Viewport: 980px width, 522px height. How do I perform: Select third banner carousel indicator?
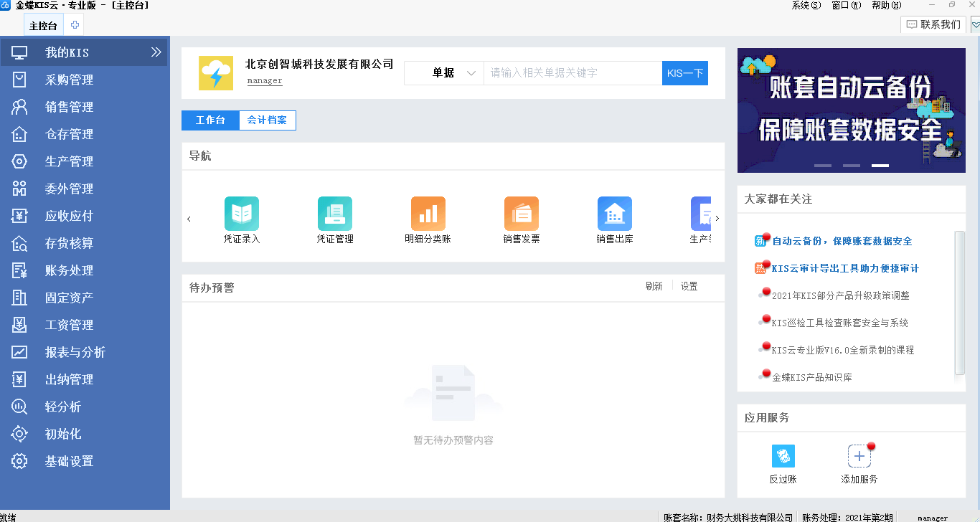point(880,166)
